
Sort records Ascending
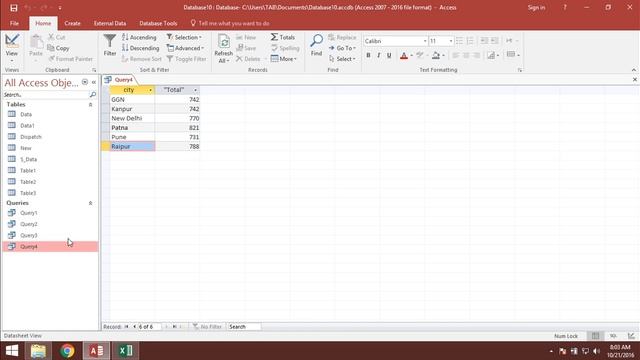[139, 37]
